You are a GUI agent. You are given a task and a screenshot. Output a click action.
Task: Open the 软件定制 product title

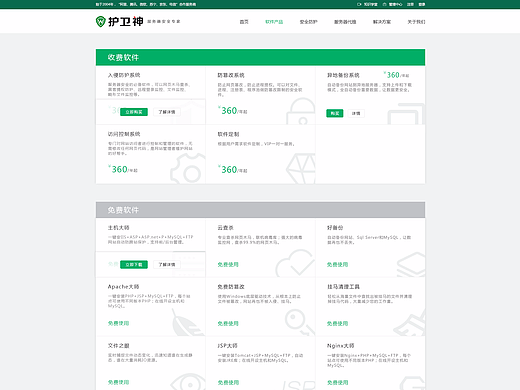(x=228, y=134)
